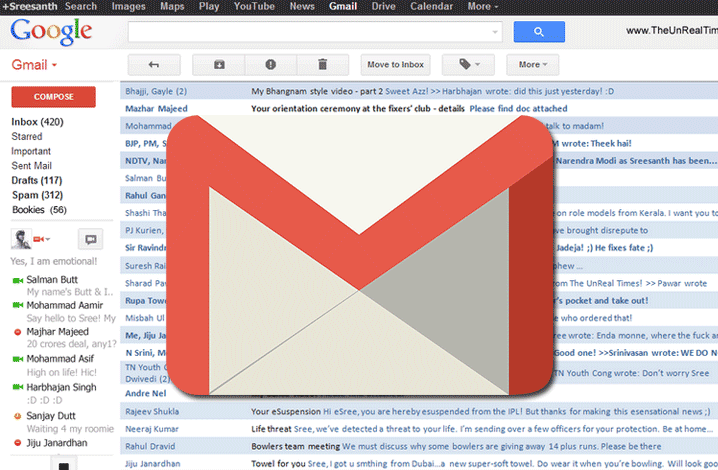Open the Gmail red dropdown menu
This screenshot has width=718, height=470.
pyautogui.click(x=34, y=65)
